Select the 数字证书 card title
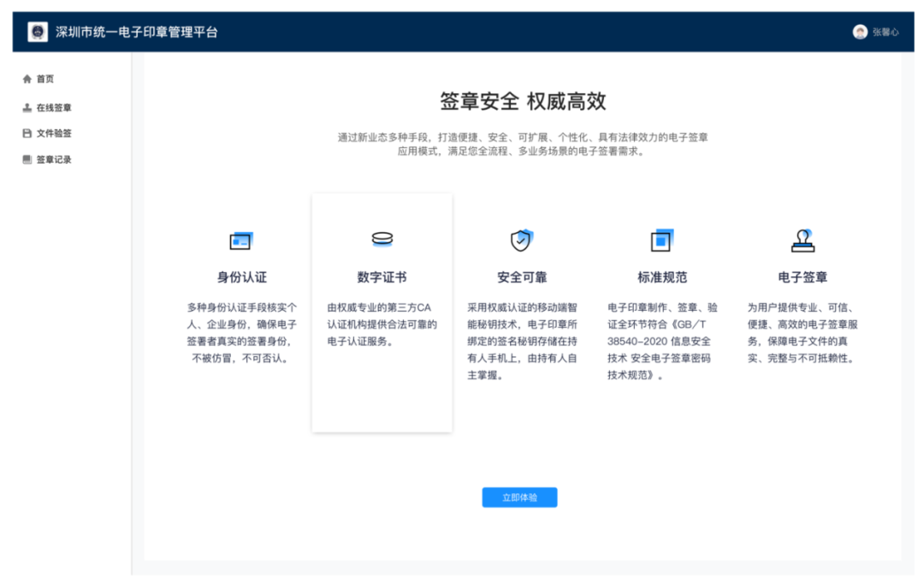The height and width of the screenshot is (583, 924). pos(382,277)
